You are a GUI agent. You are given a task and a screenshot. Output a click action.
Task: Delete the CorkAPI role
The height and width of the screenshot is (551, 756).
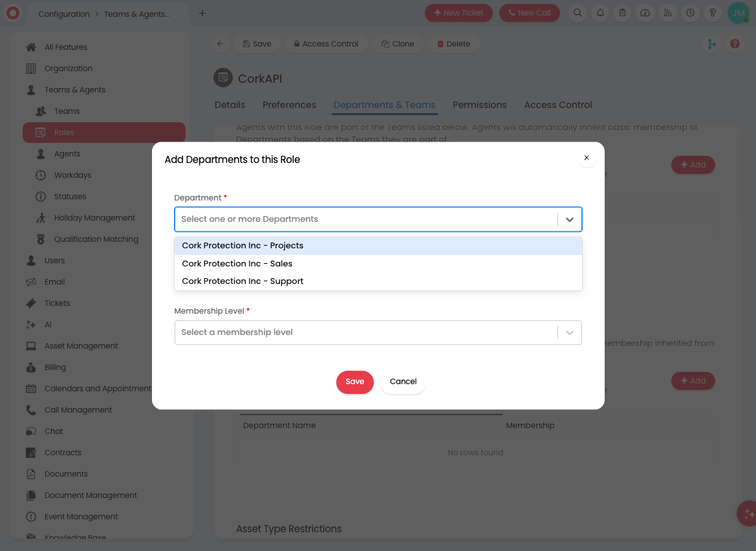click(454, 44)
